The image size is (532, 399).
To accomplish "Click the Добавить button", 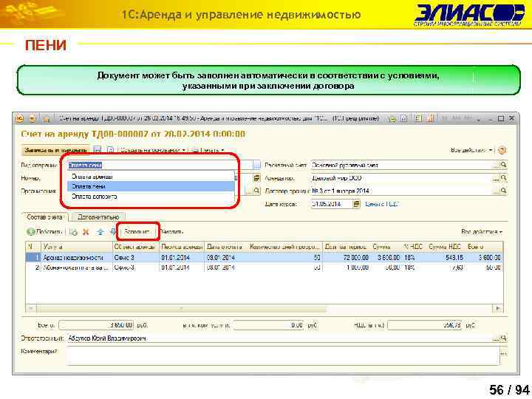I will pos(45,232).
